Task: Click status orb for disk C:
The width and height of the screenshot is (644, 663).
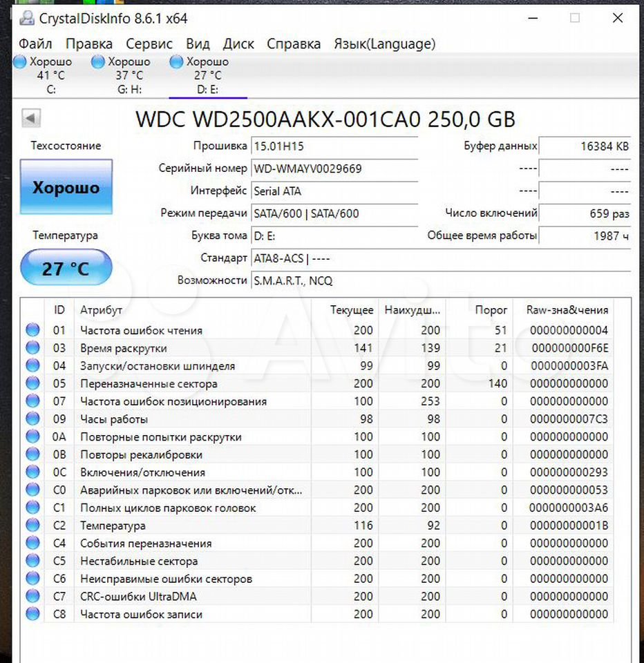Action: click(x=19, y=61)
